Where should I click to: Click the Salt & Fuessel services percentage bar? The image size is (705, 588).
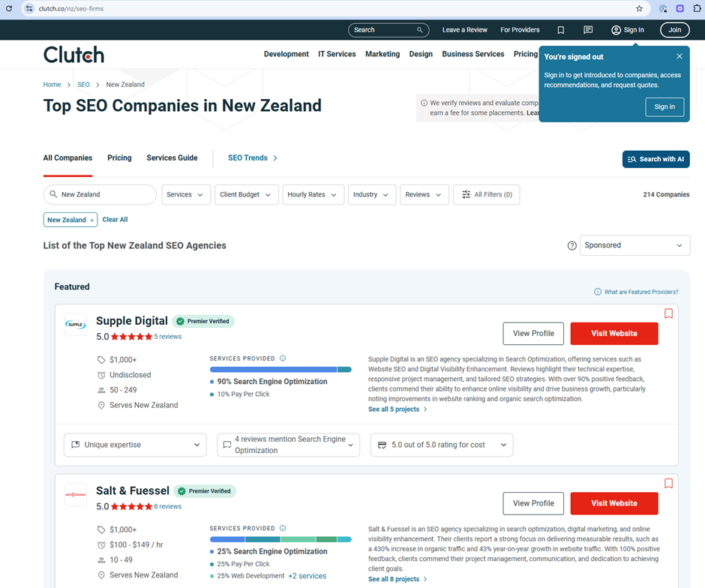coord(280,539)
